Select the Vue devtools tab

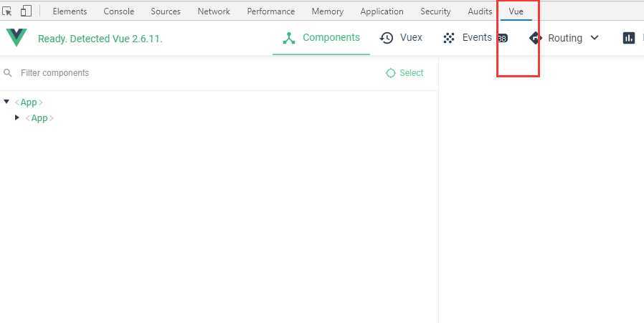coord(516,11)
